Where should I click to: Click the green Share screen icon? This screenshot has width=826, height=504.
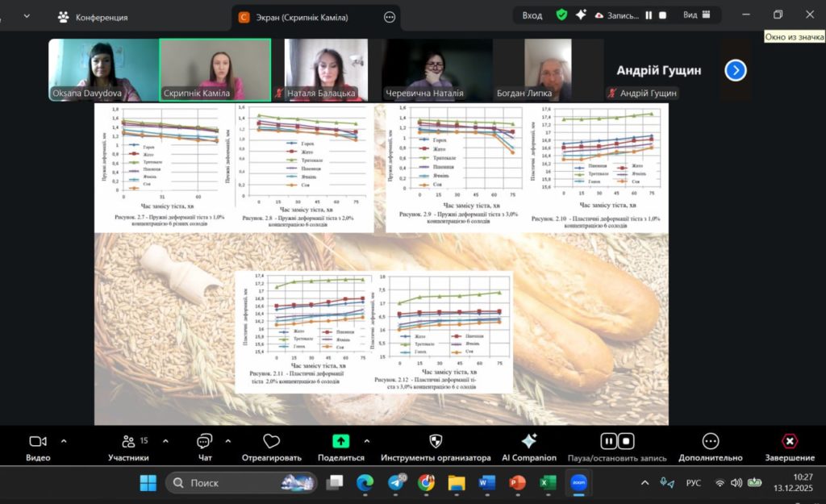[x=341, y=441]
